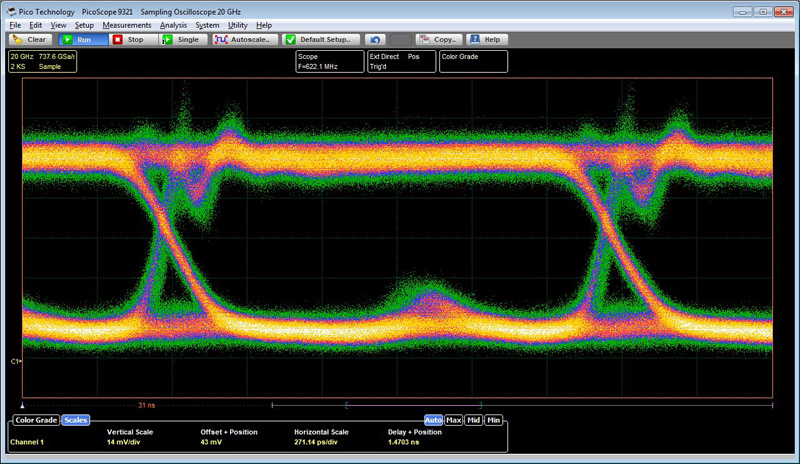
Task: Click the 14 mV/div vertical scale value
Action: tap(123, 442)
